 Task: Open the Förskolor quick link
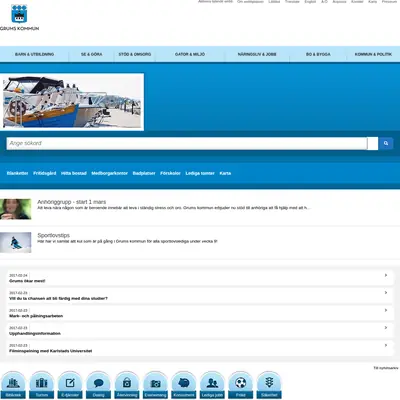(x=170, y=173)
